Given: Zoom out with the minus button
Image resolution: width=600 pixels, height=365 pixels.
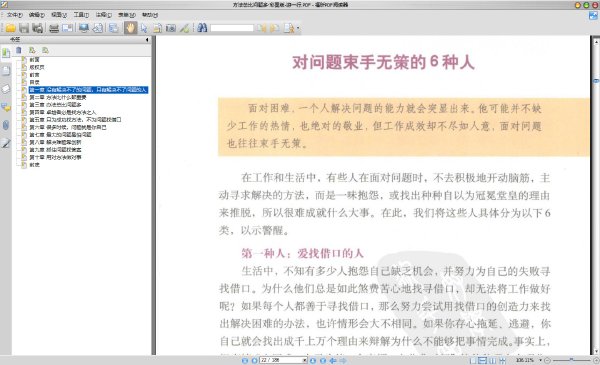Looking at the screenshot, I should [x=547, y=360].
